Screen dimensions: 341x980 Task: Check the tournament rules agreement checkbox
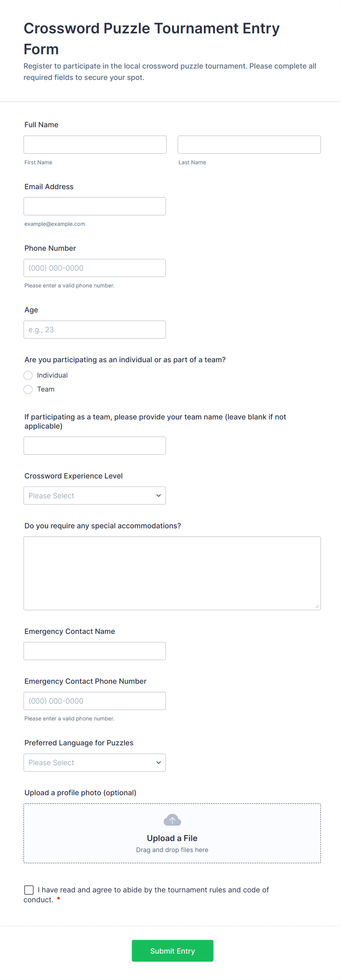[29, 889]
